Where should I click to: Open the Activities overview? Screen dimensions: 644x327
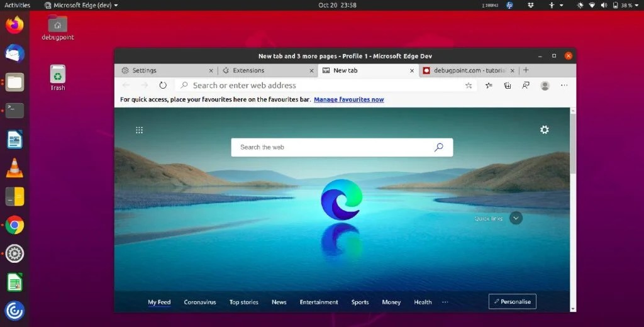pyautogui.click(x=17, y=5)
